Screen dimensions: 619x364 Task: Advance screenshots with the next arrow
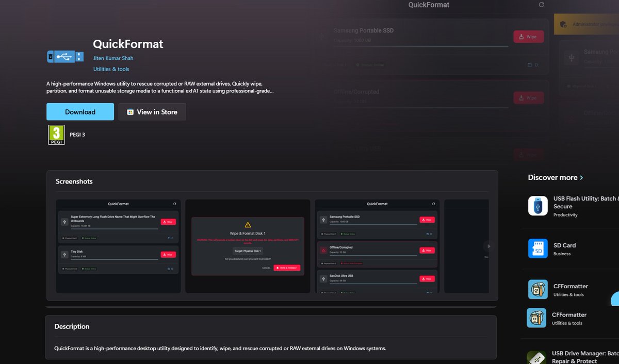click(488, 246)
